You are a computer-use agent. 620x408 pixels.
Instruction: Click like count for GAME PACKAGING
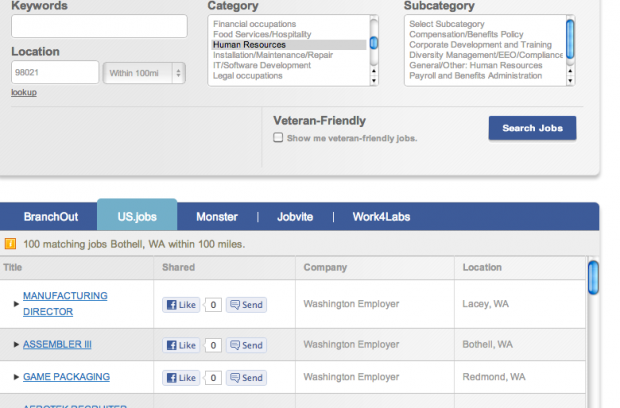(213, 378)
